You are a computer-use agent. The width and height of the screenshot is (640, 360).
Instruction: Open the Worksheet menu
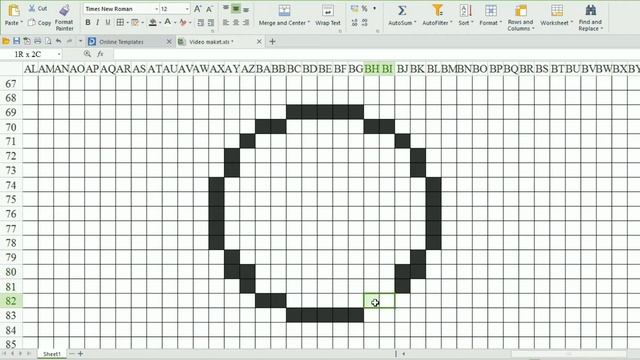(x=556, y=16)
